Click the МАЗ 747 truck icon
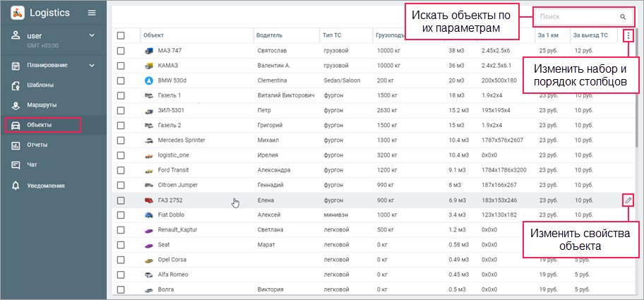The image size is (644, 300). pyautogui.click(x=148, y=51)
